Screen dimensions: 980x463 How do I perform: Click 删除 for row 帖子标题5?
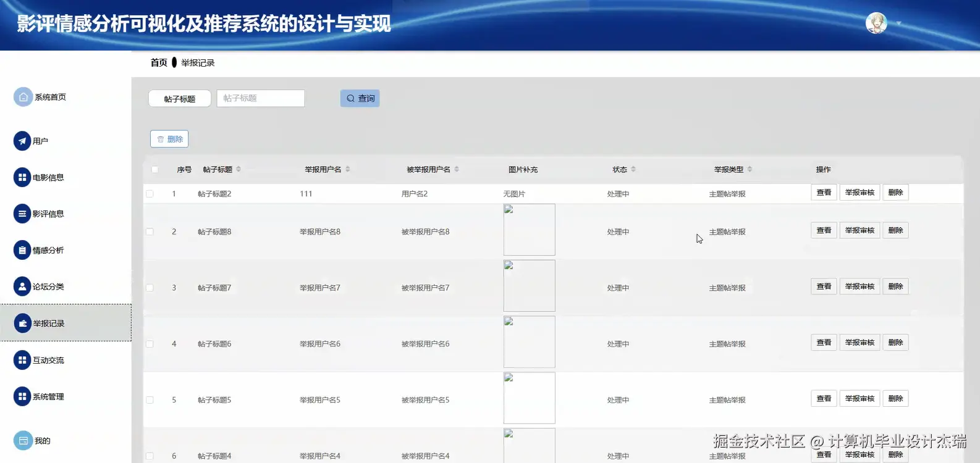[x=895, y=399]
